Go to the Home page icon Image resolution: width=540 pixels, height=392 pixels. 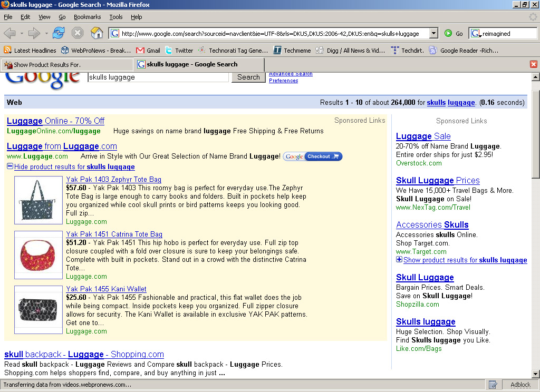click(97, 33)
